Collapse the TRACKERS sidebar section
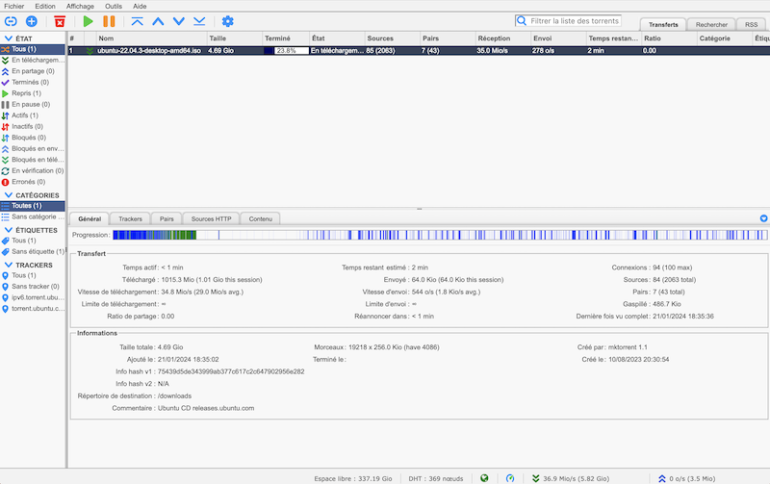Image resolution: width=770 pixels, height=484 pixels. (8, 265)
